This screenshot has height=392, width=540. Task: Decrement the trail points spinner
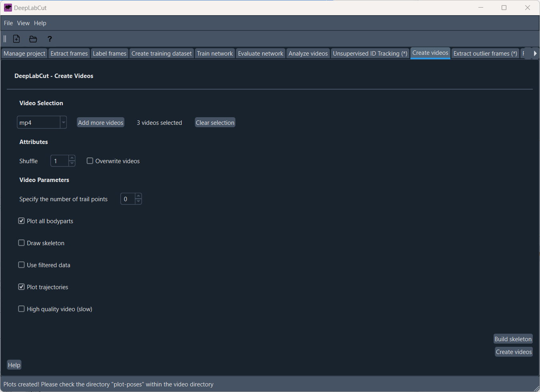pos(138,202)
